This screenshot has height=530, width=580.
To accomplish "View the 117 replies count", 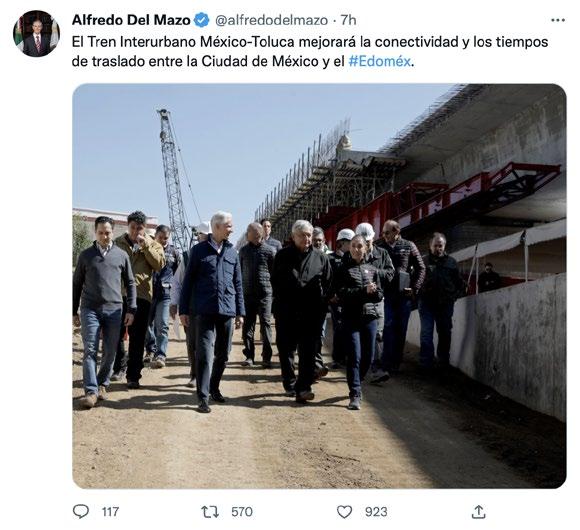I will (x=110, y=512).
